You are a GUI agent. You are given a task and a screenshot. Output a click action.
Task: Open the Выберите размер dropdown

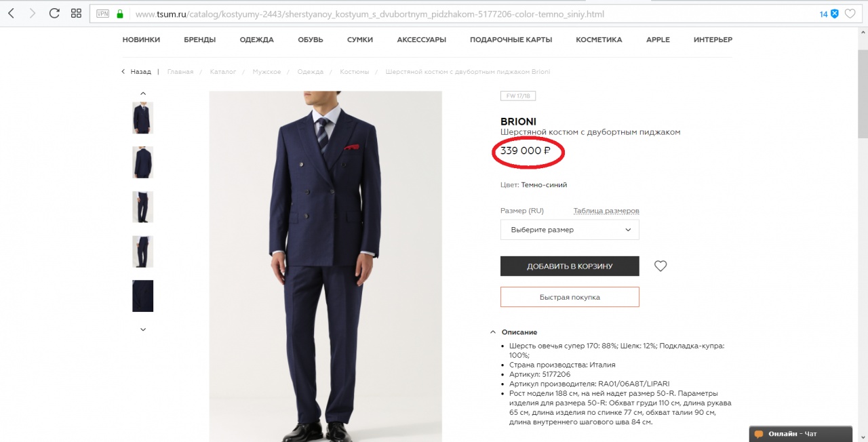click(x=570, y=230)
